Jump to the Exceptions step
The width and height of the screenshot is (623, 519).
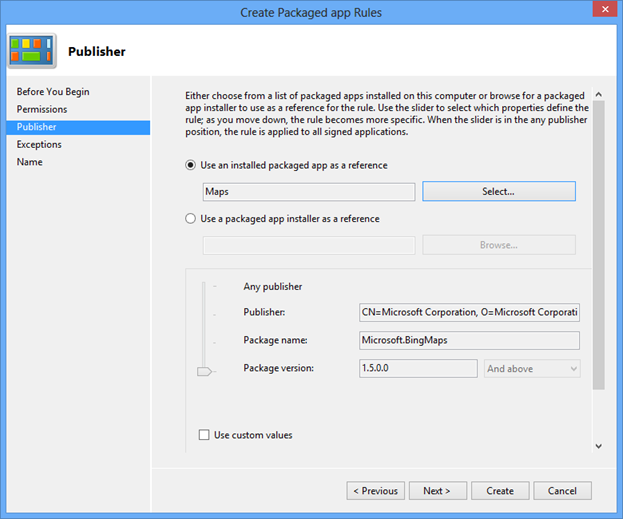(39, 144)
